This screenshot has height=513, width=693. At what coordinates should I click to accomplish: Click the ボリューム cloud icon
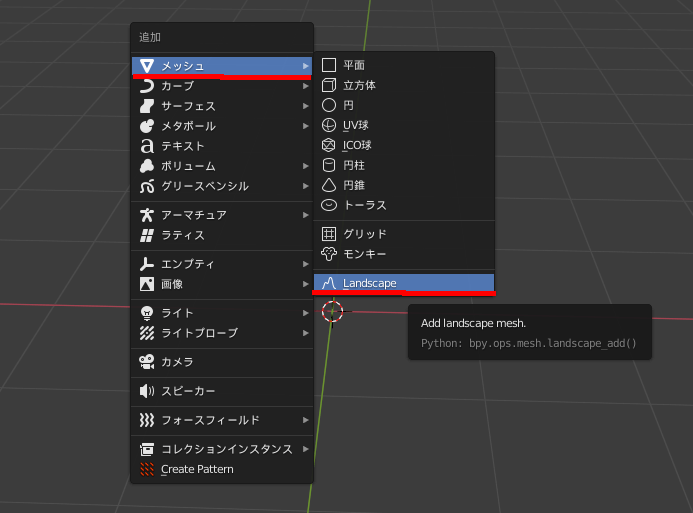click(147, 166)
